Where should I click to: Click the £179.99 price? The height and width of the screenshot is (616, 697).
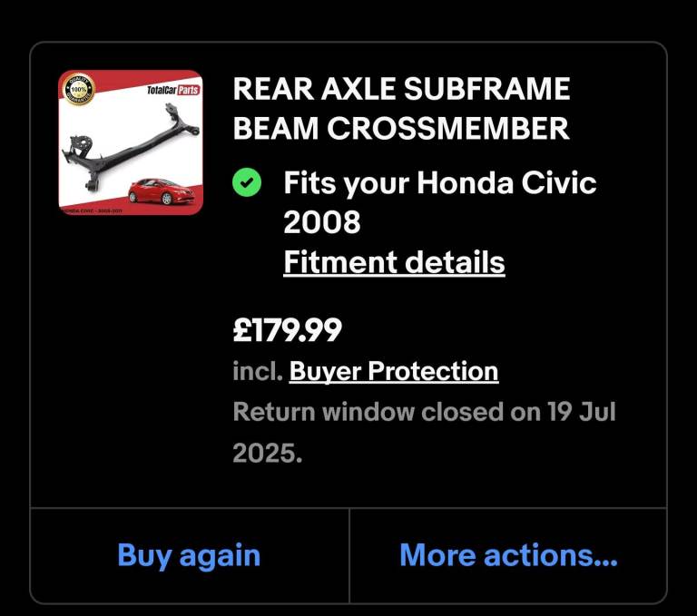(287, 330)
